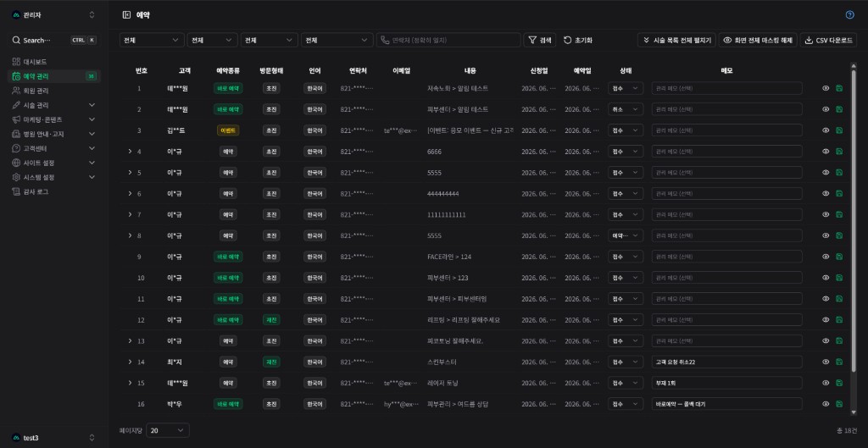Open 회원 관리 menu item
The image size is (868, 448).
[x=53, y=91]
